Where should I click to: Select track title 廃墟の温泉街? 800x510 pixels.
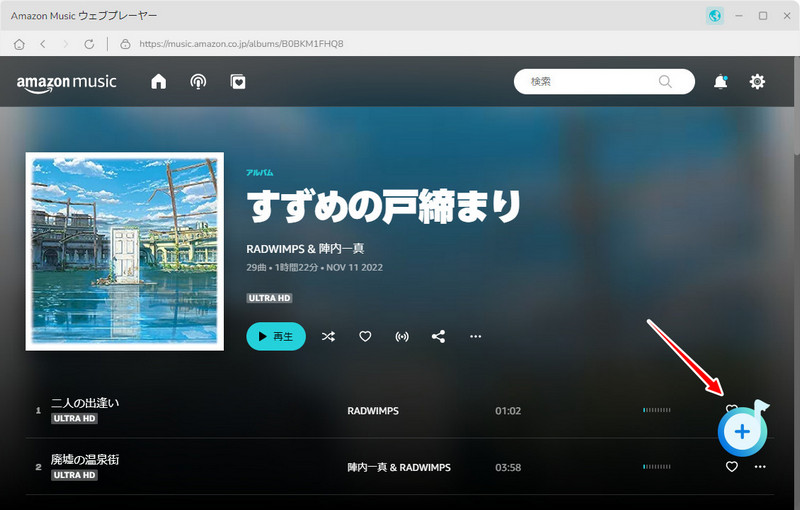[x=85, y=460]
